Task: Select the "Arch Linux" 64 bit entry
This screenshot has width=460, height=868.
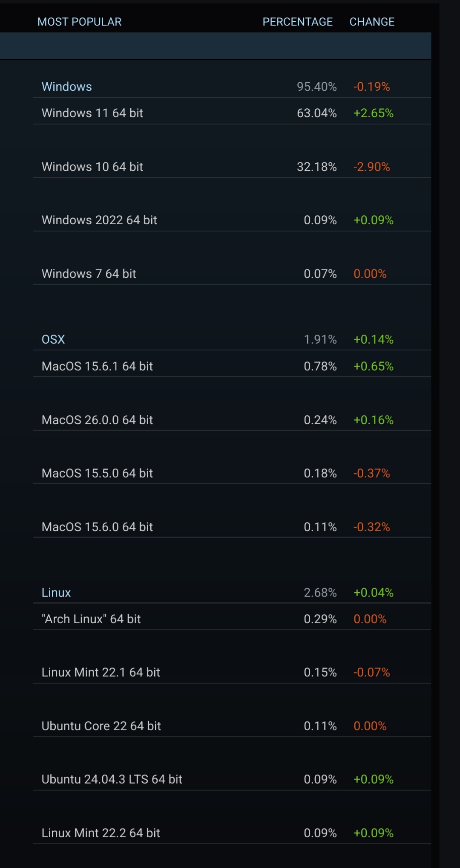Action: (91, 619)
